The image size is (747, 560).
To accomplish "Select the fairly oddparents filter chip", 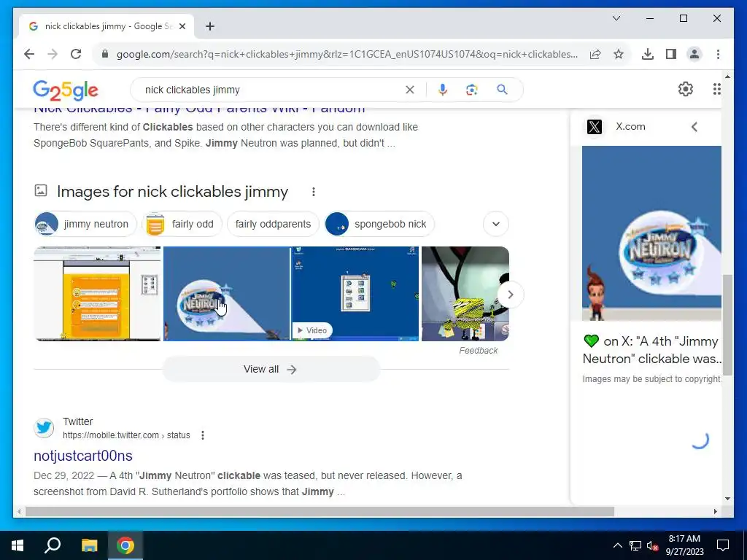I will point(273,224).
